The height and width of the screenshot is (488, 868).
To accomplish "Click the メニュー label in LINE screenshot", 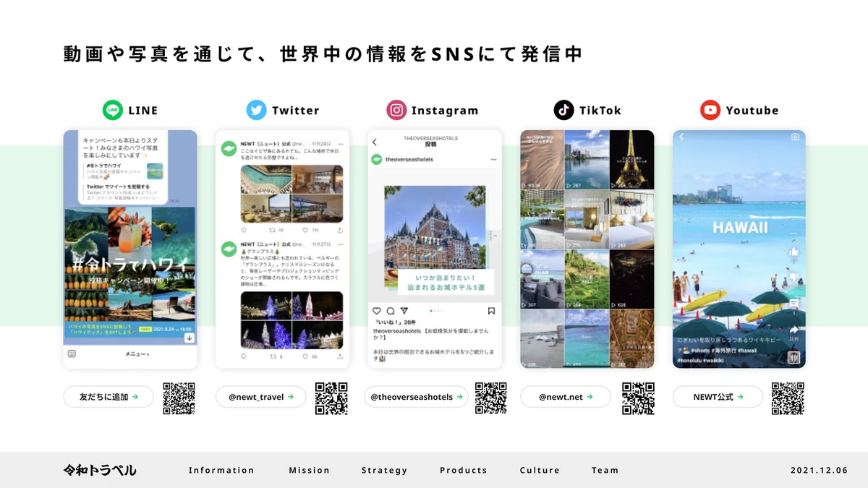I will (137, 354).
